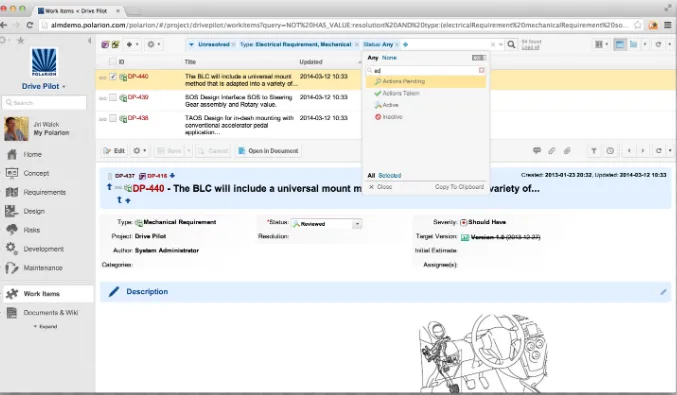Refresh the work items table
Viewport: 677px width, 395px height.
(x=658, y=44)
